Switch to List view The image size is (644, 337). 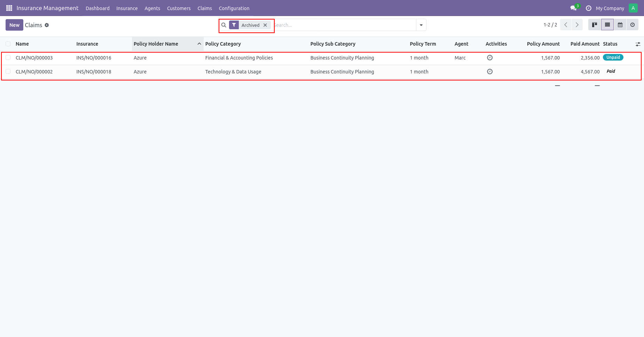607,25
